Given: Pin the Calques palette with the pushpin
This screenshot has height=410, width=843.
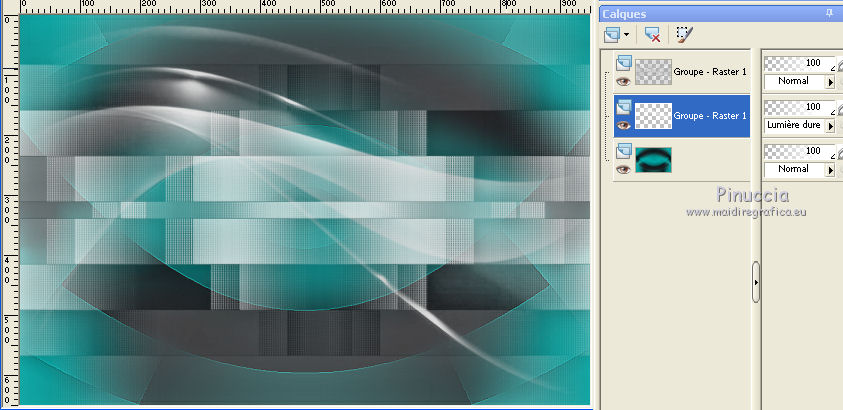Looking at the screenshot, I should coord(830,13).
